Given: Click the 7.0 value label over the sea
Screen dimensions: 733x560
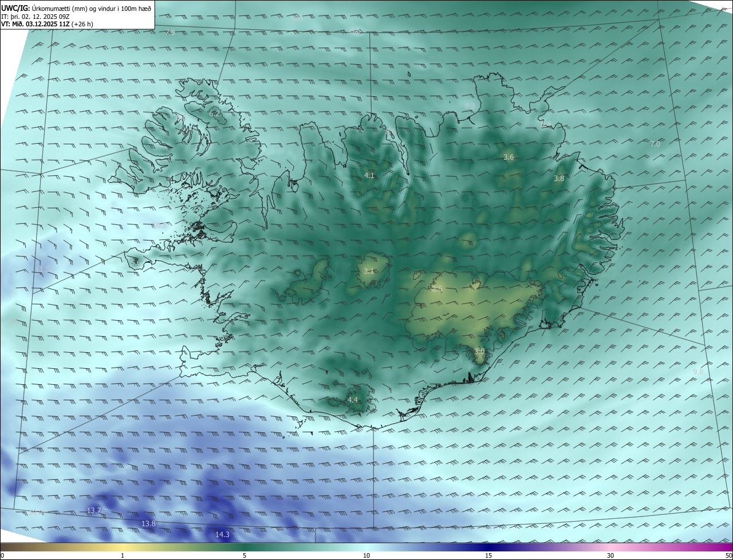Looking at the screenshot, I should pyautogui.click(x=655, y=144).
